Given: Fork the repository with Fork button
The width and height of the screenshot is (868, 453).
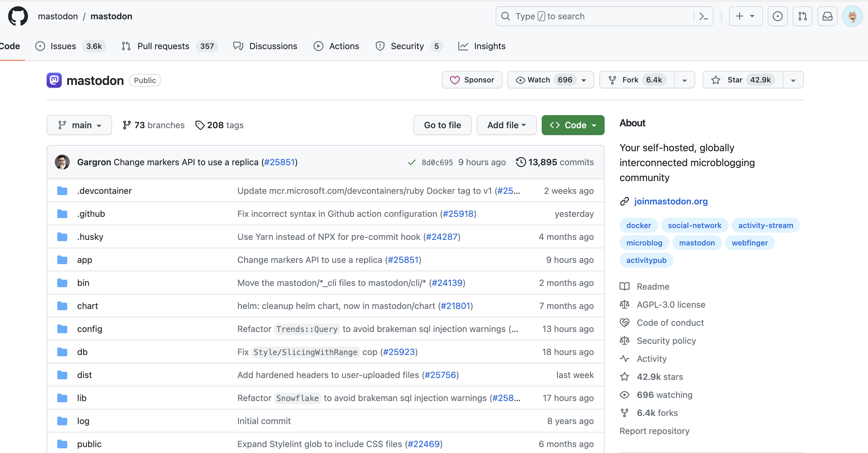Looking at the screenshot, I should (x=637, y=80).
